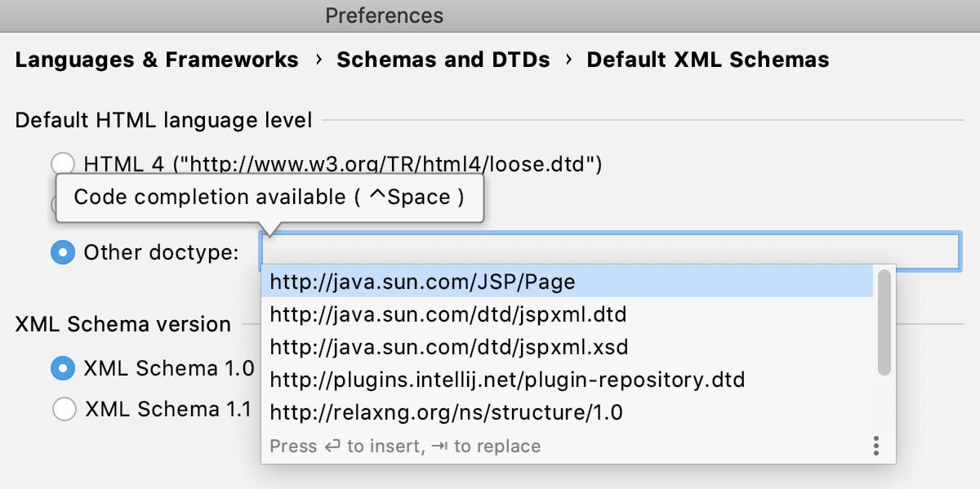
Task: Open the completion popup overflow menu
Action: 875,446
